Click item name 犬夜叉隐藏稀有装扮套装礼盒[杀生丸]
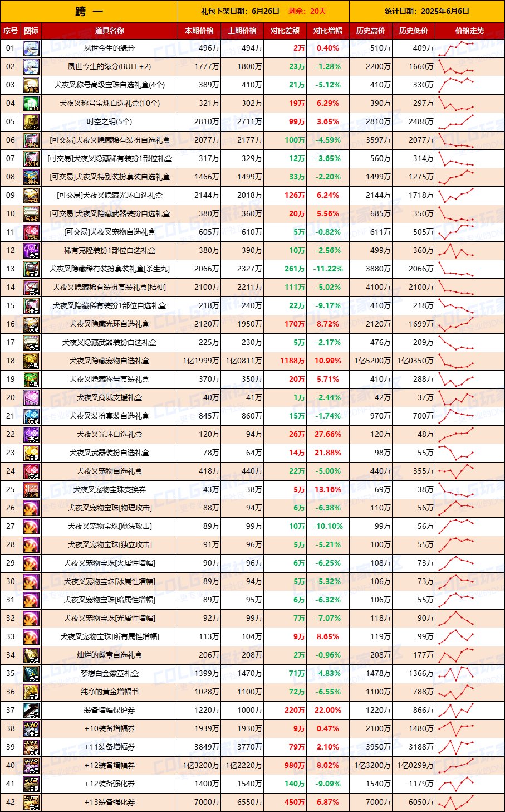 pos(110,269)
